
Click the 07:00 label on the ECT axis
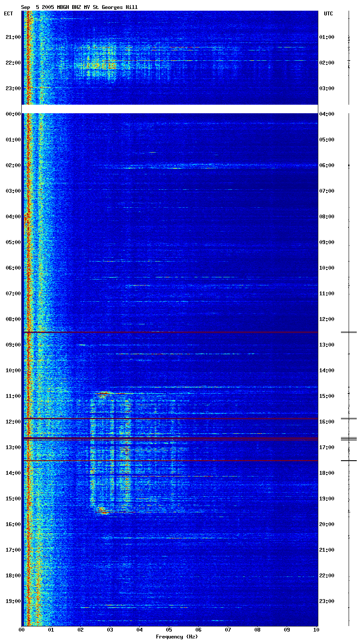pyautogui.click(x=13, y=294)
